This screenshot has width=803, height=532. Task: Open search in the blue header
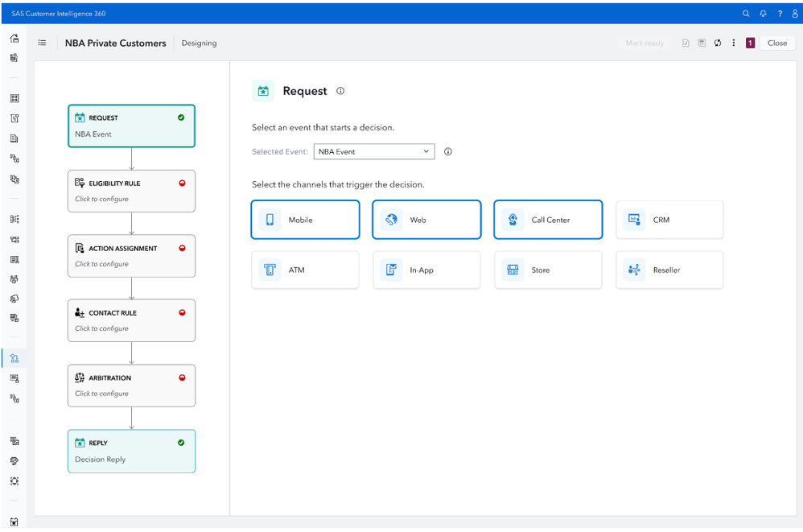pos(746,14)
